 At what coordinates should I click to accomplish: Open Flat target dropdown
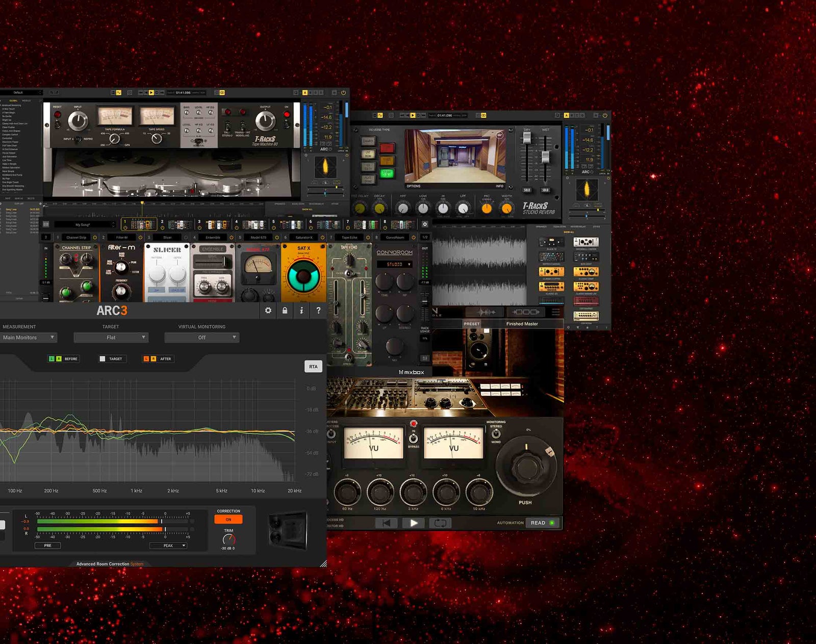(111, 338)
